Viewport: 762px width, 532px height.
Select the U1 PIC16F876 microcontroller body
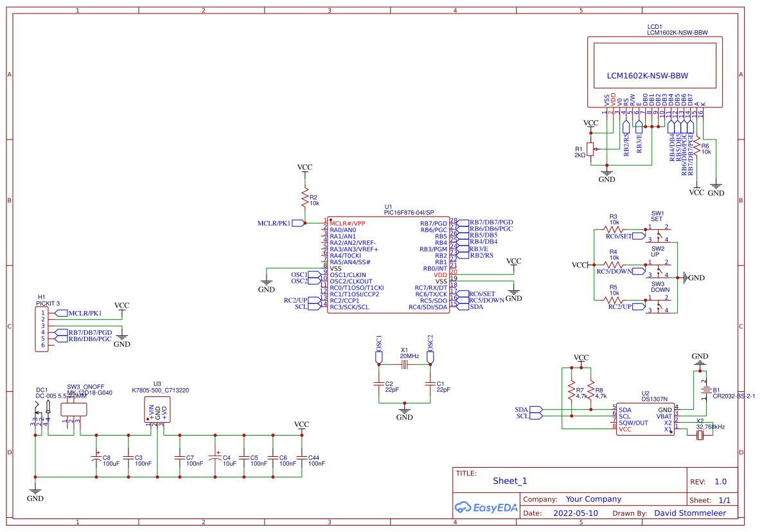[x=388, y=265]
